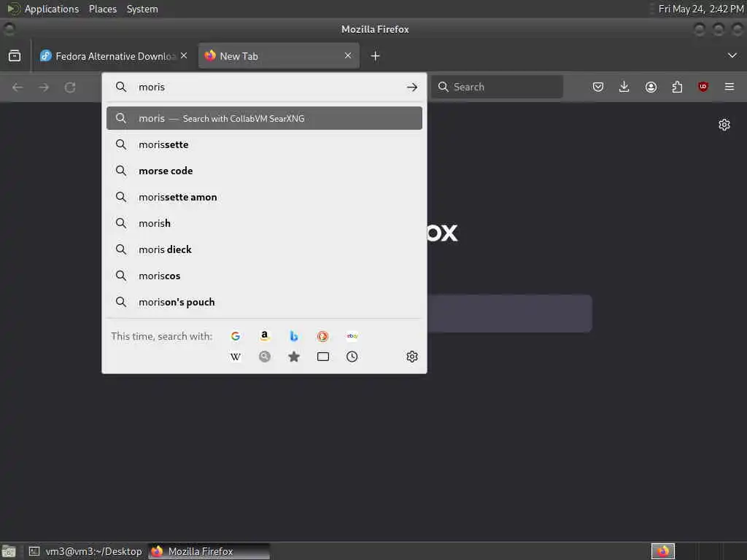
Task: Click the Firefox workspace switcher thumbnail
Action: click(662, 551)
